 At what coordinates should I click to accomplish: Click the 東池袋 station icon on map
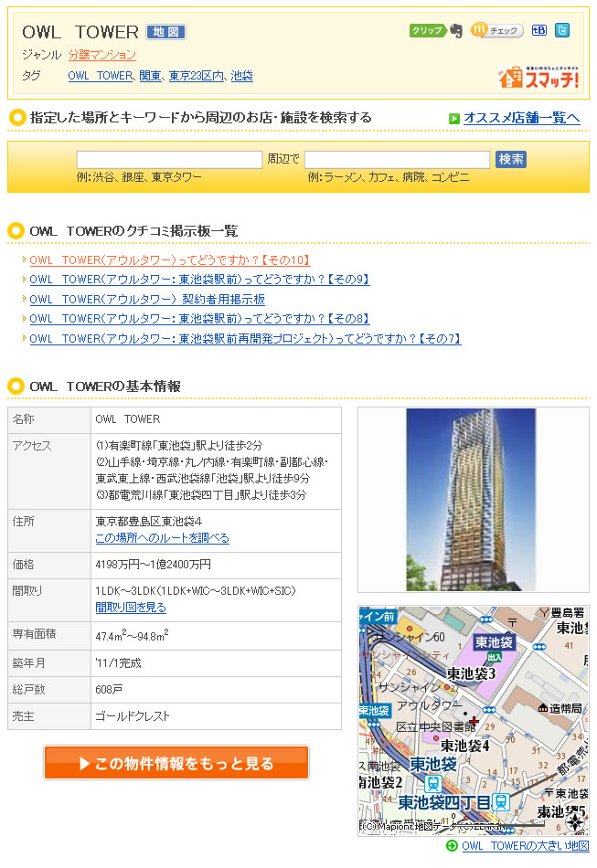(x=433, y=783)
